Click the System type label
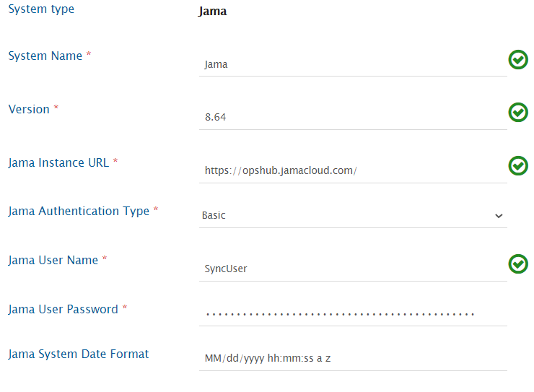Screen dimensions: 534x392 pyautogui.click(x=41, y=9)
